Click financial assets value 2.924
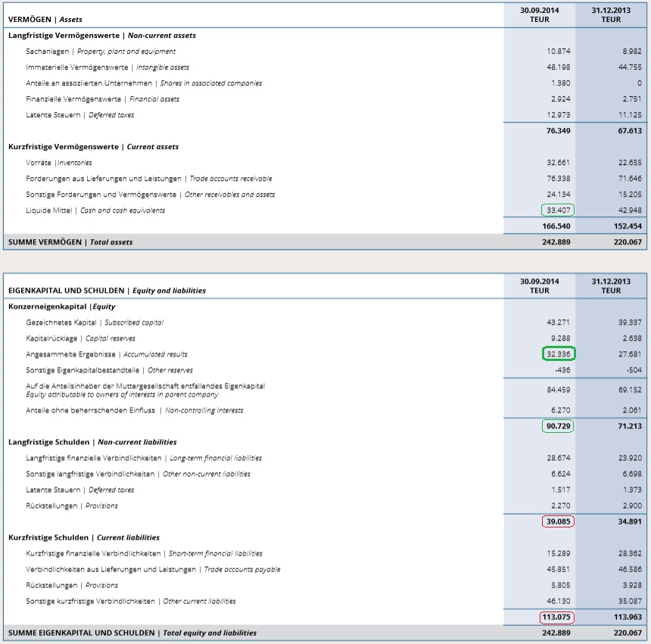 [560, 99]
